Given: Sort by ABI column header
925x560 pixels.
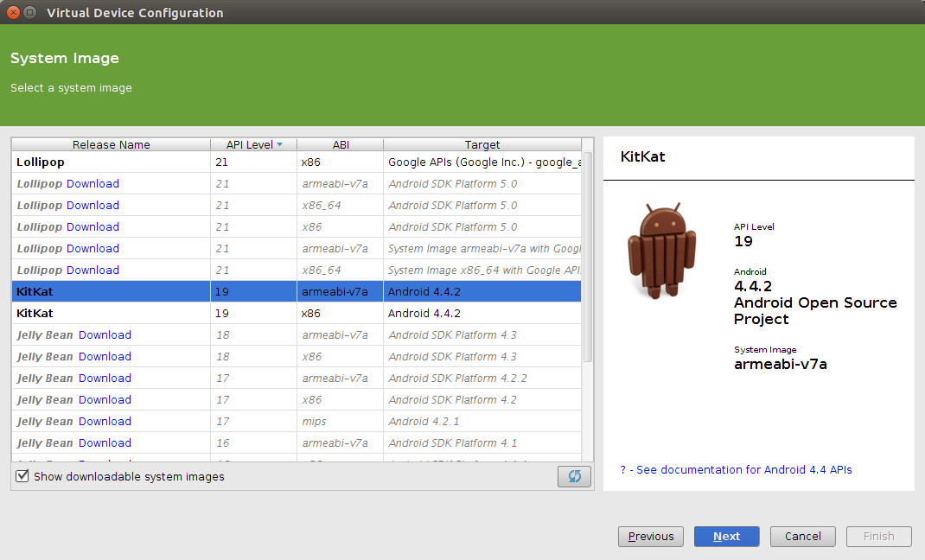Looking at the screenshot, I should point(341,144).
